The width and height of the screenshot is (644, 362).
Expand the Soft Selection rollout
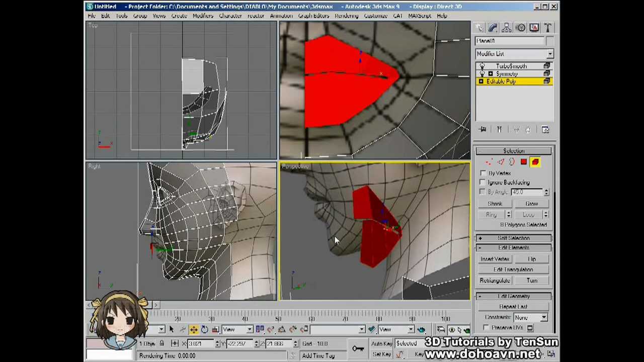pyautogui.click(x=514, y=238)
